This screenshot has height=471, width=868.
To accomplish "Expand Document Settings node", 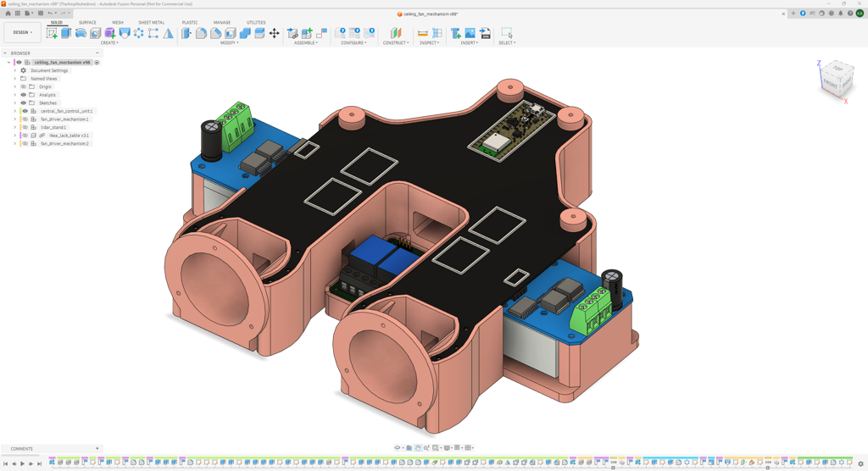I will [x=15, y=71].
